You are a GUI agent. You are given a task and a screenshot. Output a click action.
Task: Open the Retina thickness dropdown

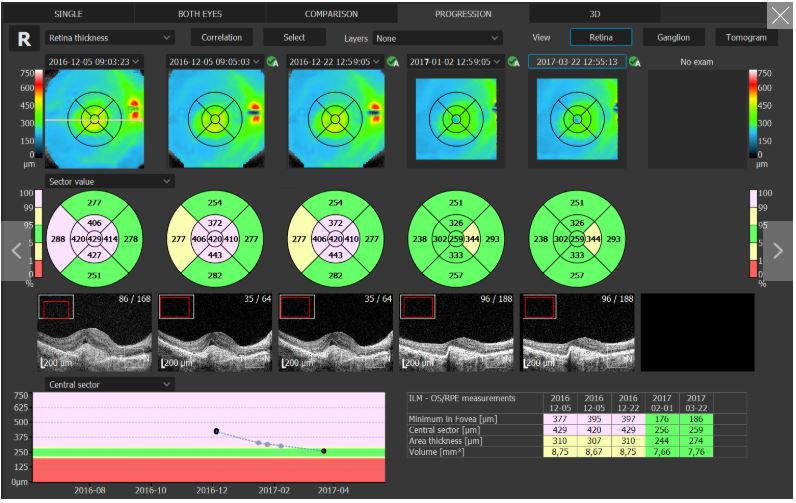pyautogui.click(x=109, y=37)
